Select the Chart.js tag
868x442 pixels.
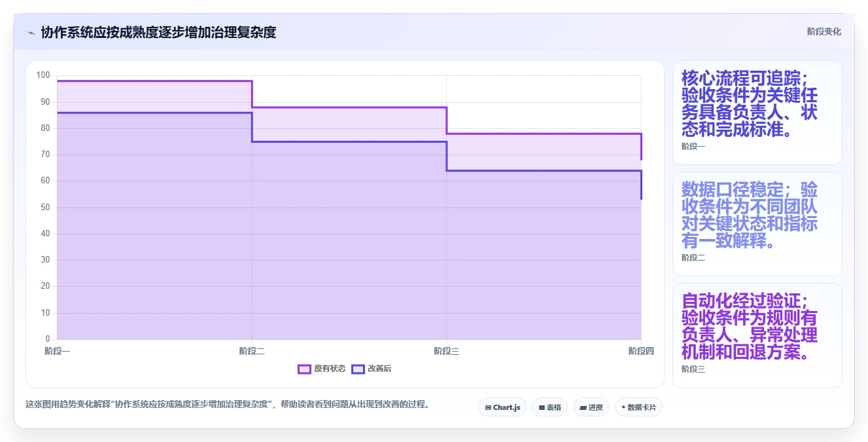coord(502,407)
